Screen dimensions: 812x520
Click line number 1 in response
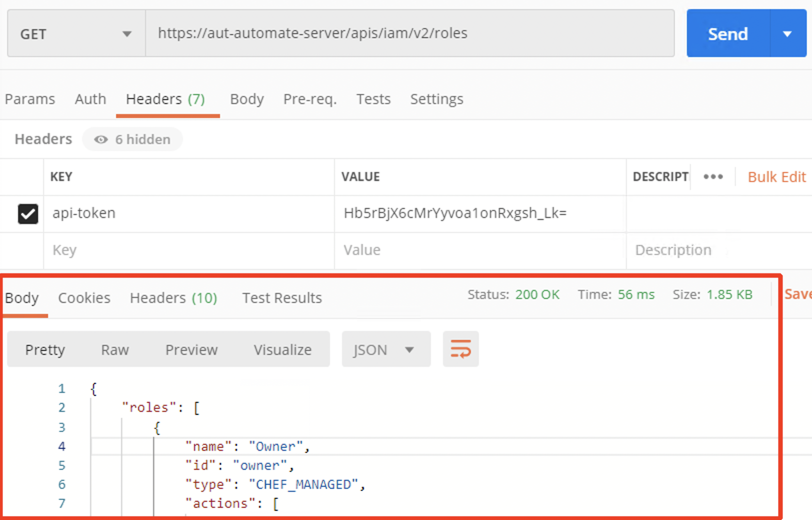(x=61, y=388)
